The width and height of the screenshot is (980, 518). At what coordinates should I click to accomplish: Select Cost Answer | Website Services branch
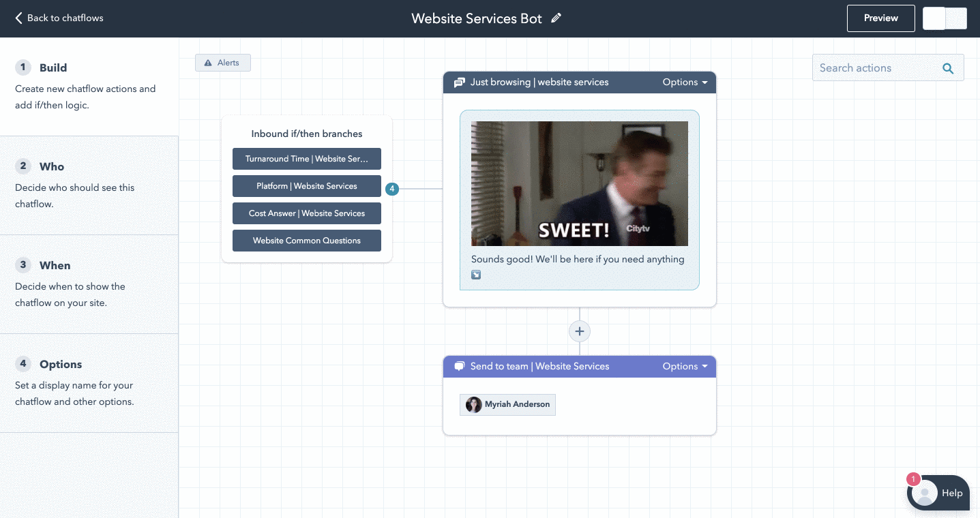[307, 213]
